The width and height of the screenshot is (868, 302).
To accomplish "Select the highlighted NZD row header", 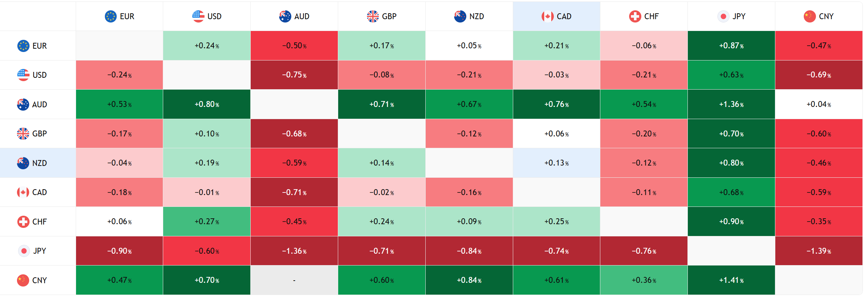I will tap(38, 163).
